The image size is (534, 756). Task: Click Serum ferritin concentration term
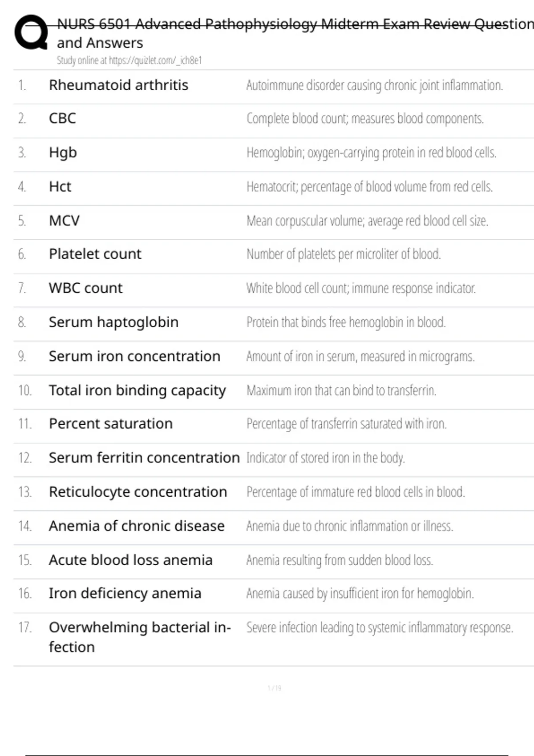point(144,458)
